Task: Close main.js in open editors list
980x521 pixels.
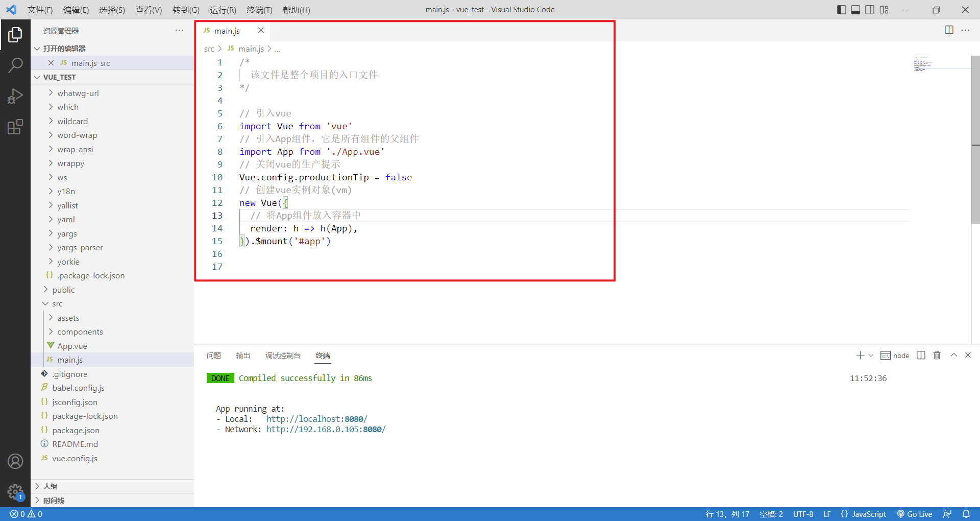Action: pos(51,63)
